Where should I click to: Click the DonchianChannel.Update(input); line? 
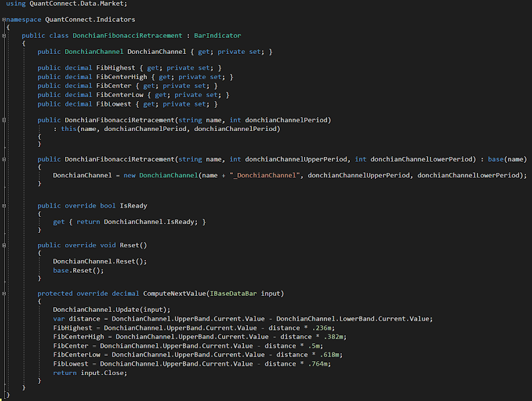coord(112,310)
